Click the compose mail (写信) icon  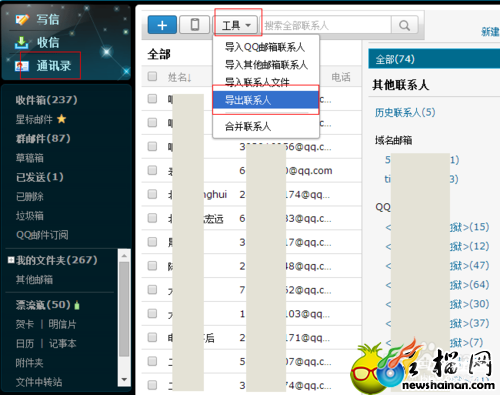click(22, 19)
